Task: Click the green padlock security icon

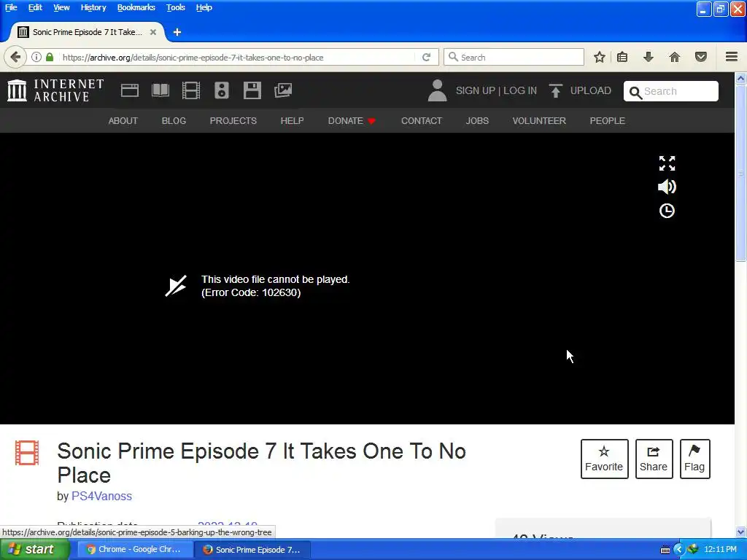Action: tap(50, 57)
